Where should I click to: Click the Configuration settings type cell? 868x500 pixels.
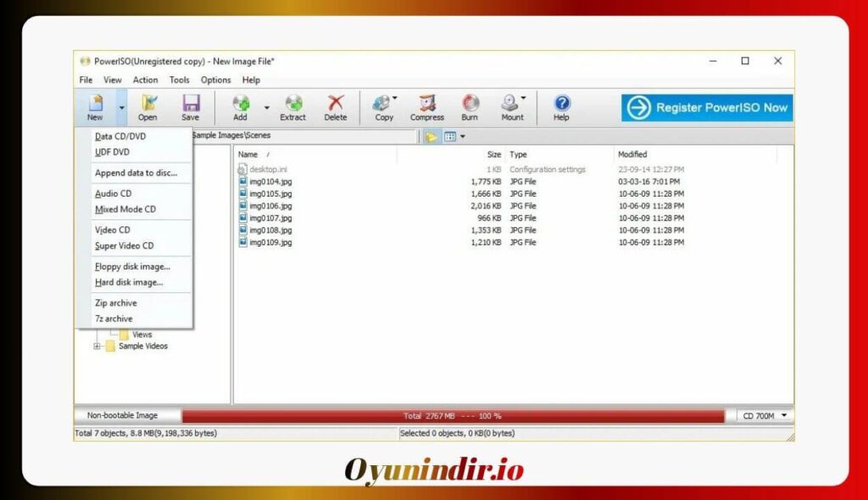point(548,169)
